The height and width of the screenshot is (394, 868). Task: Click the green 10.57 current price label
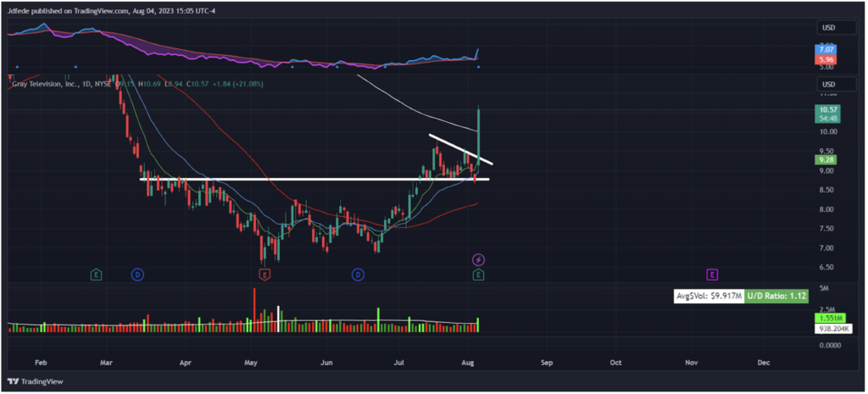(x=826, y=109)
